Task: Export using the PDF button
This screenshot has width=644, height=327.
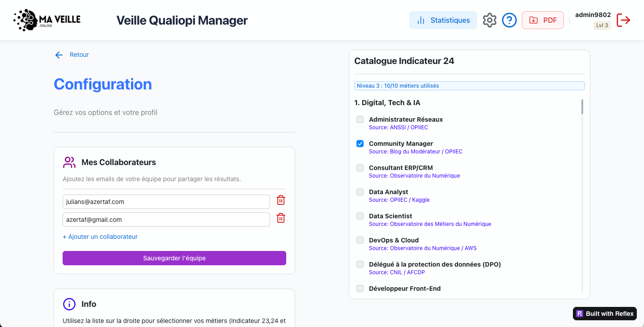Action: (x=542, y=20)
